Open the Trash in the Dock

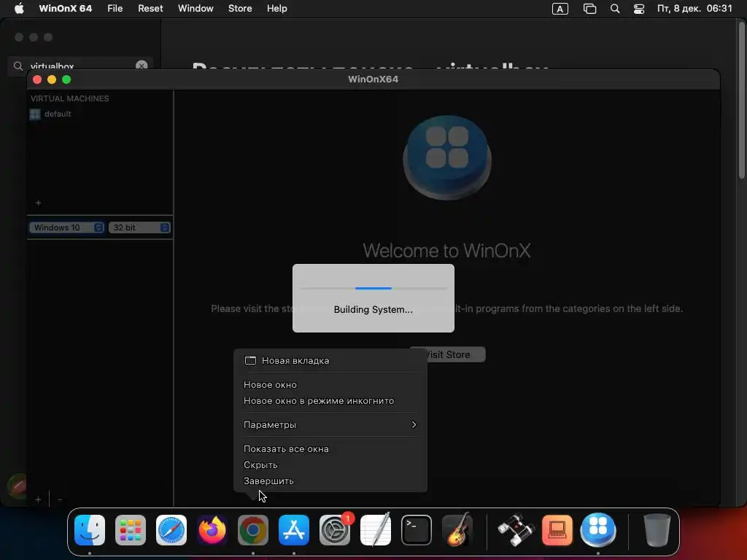click(x=657, y=530)
